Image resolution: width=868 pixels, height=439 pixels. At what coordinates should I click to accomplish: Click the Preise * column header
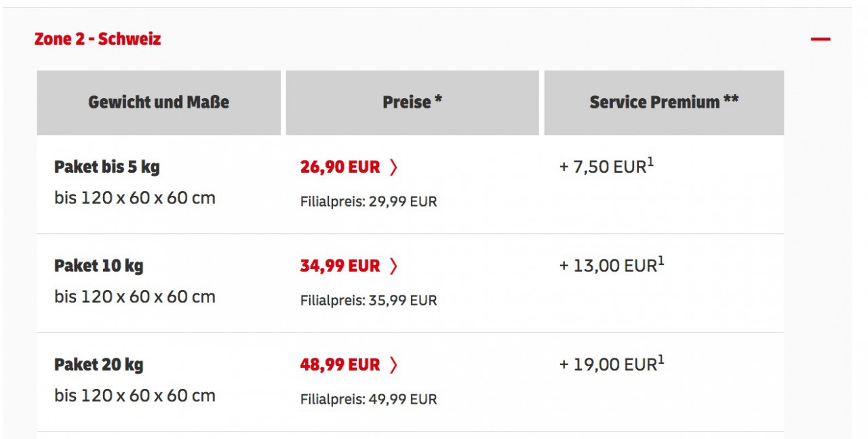point(412,102)
